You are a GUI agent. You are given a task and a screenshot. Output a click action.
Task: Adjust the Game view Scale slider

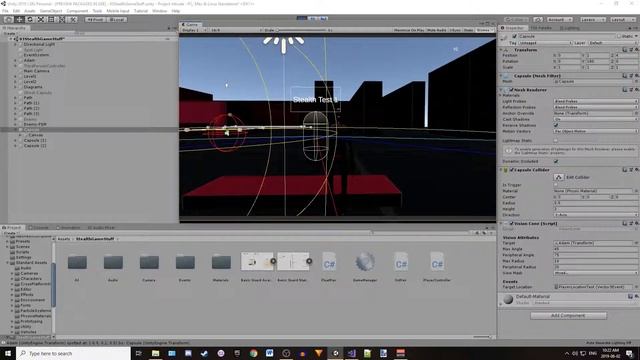[301, 30]
